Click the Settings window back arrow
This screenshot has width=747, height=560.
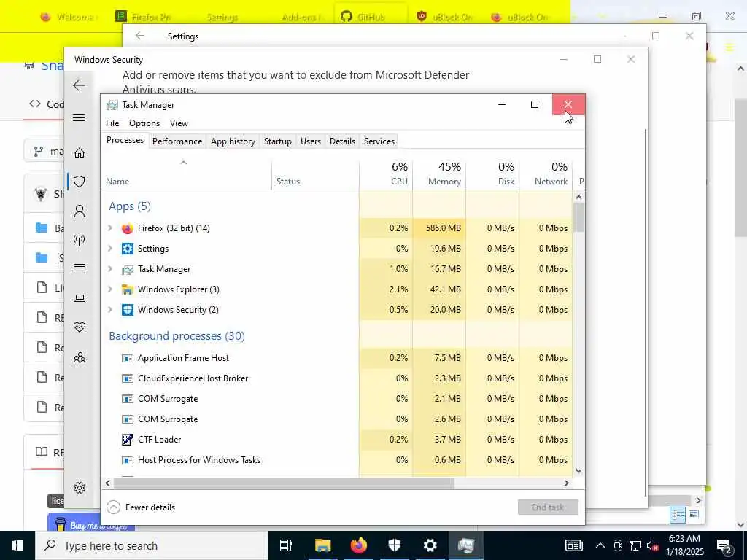(139, 36)
